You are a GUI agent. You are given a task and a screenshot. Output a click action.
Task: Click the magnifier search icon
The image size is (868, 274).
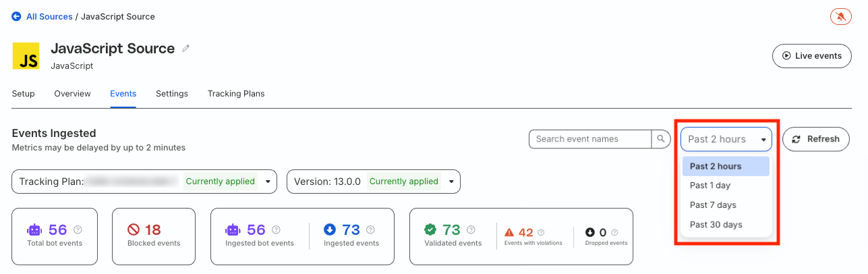(x=661, y=139)
